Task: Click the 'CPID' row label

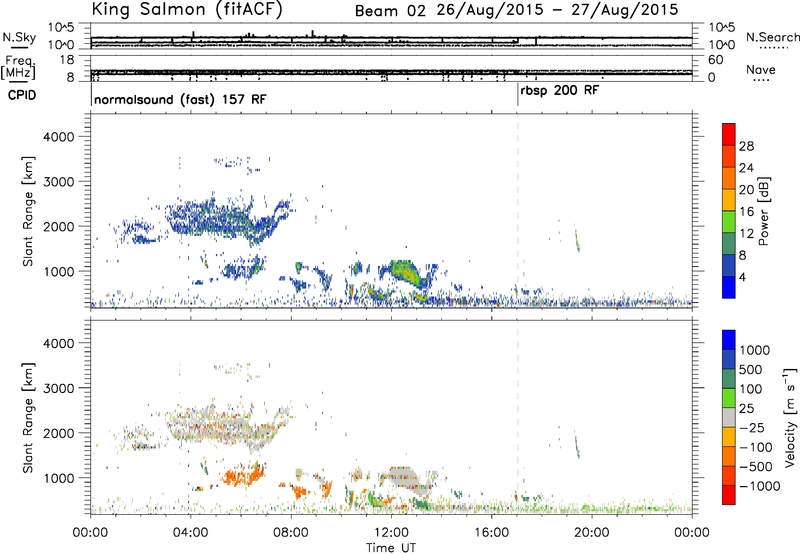Action: pos(21,95)
